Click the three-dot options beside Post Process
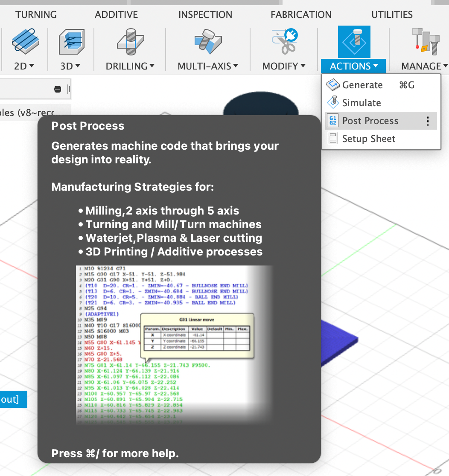The height and width of the screenshot is (476, 449). [427, 121]
